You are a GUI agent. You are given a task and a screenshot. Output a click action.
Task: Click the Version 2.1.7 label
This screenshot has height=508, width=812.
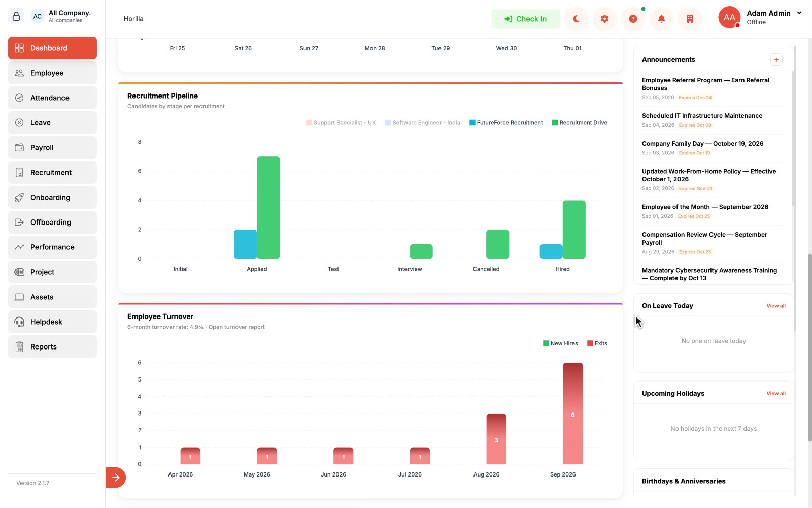coord(32,483)
